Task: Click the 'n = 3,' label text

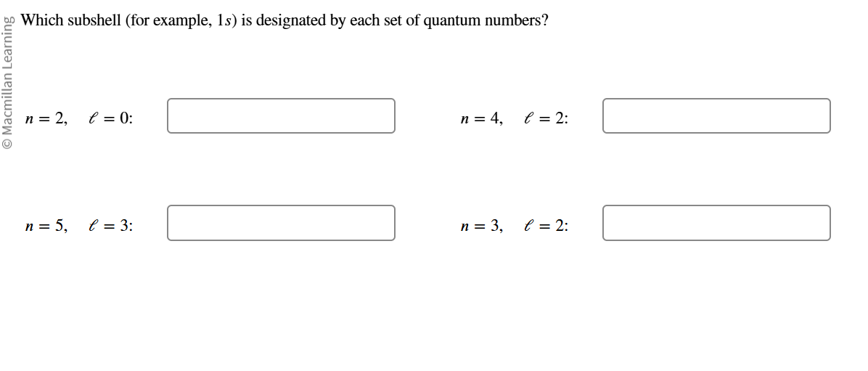Action: coord(482,225)
